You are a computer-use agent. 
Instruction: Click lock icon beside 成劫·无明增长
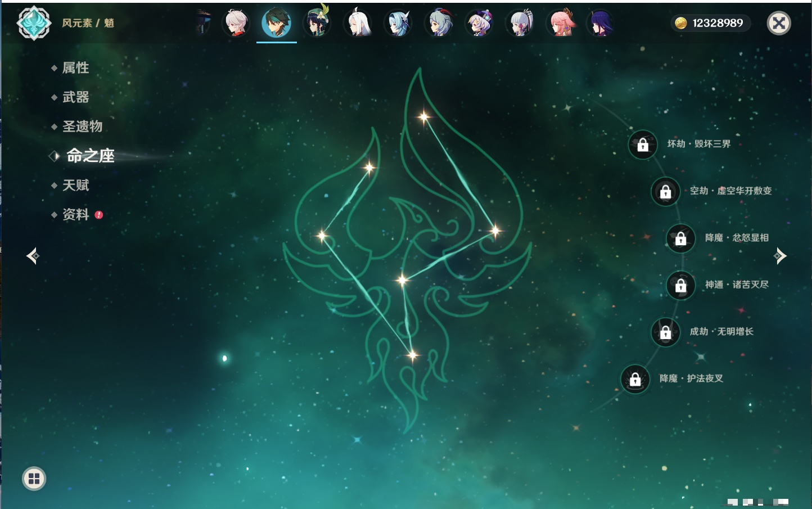[x=665, y=332]
